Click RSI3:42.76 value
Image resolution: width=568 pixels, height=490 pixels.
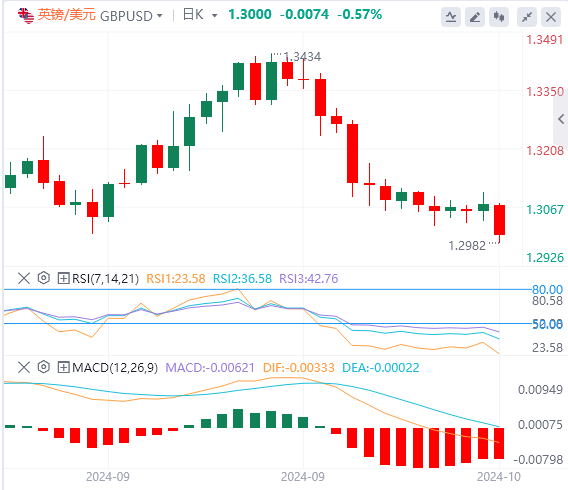click(x=309, y=278)
